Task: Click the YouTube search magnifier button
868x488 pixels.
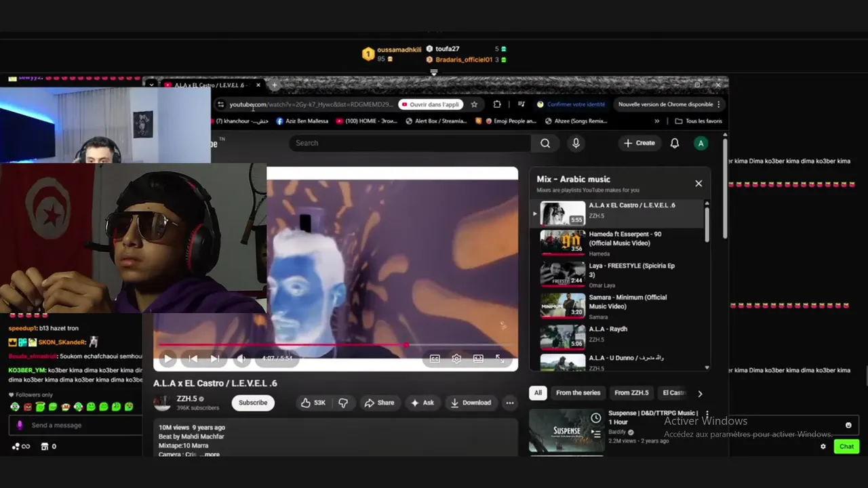Action: point(545,143)
